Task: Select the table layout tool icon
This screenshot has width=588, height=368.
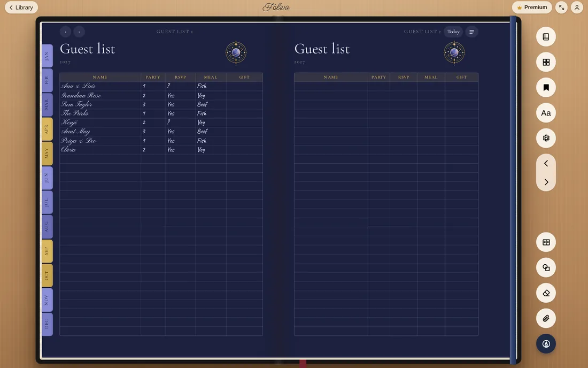Action: [x=546, y=242]
